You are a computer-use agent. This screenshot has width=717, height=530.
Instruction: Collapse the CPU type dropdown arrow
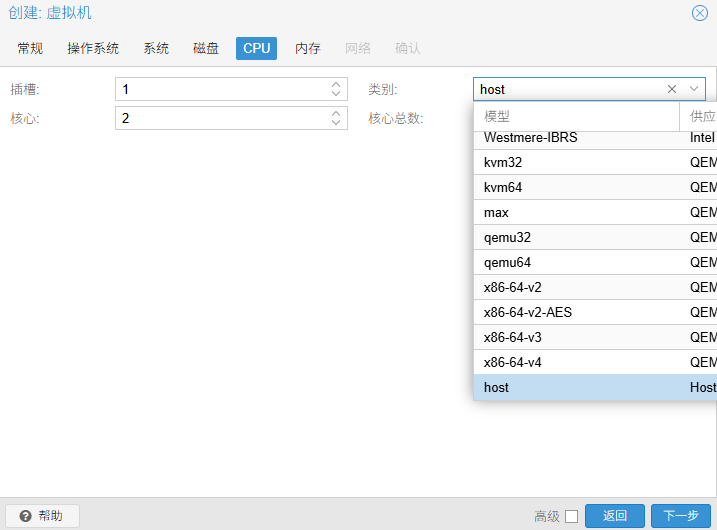tap(696, 89)
